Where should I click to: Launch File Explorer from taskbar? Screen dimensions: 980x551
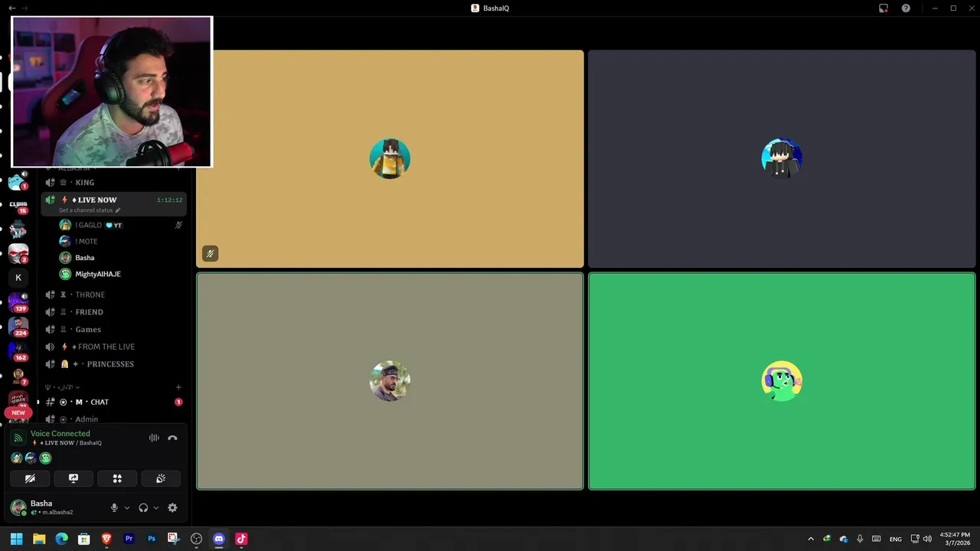click(39, 539)
